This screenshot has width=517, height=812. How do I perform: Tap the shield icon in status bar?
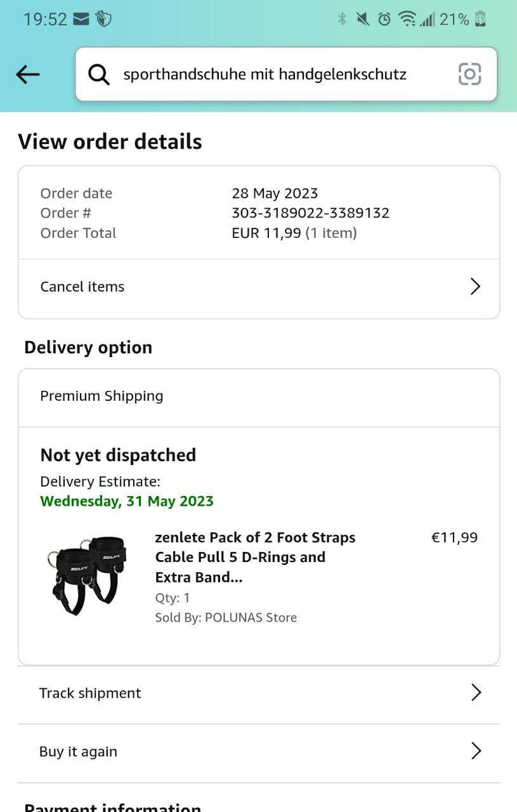click(103, 19)
